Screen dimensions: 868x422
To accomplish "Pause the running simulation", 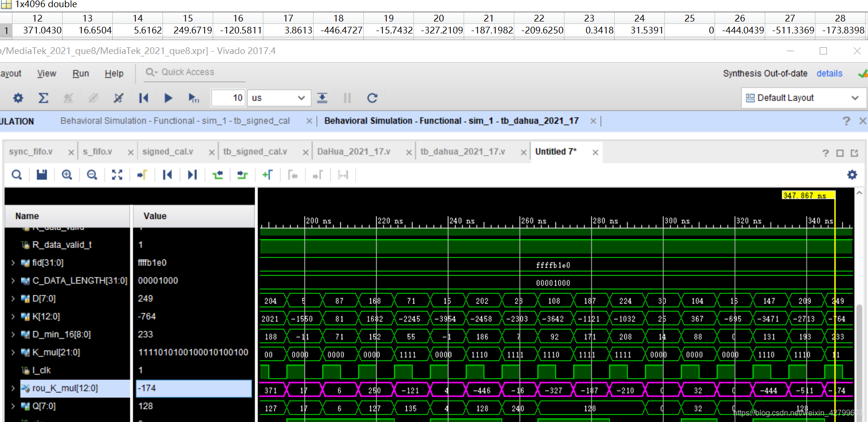I will pos(347,98).
